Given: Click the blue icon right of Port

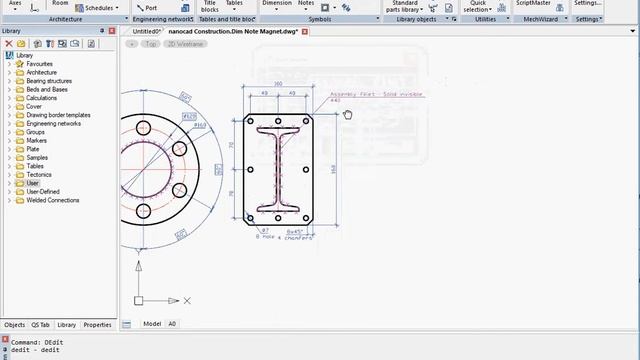Looking at the screenshot, I should click(x=185, y=8).
